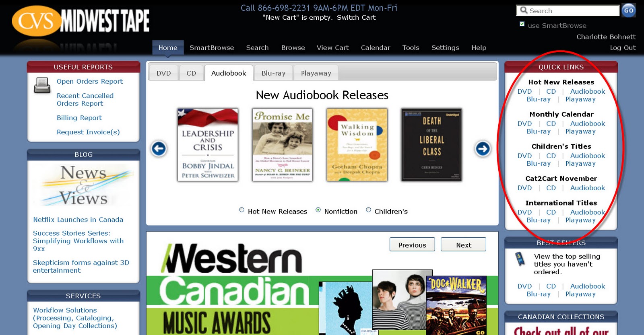Open the News & Views blog image
Viewport: 644px width, 335px height.
tap(84, 185)
